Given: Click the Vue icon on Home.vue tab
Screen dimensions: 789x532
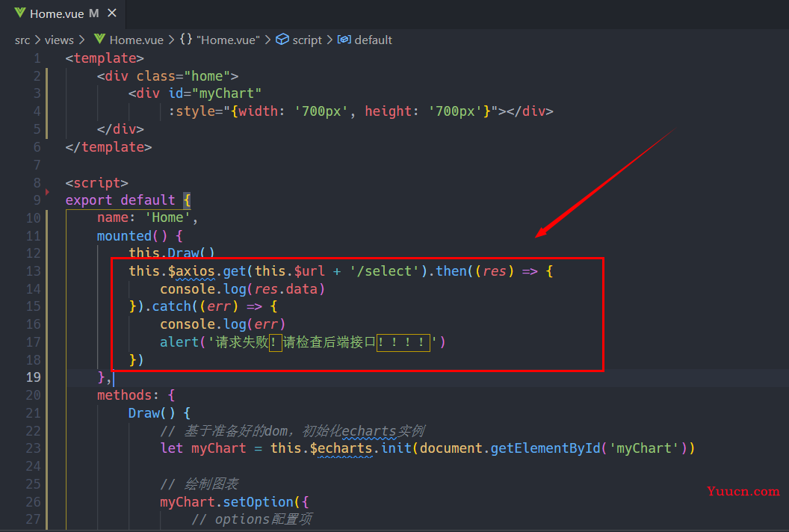Looking at the screenshot, I should tap(20, 13).
